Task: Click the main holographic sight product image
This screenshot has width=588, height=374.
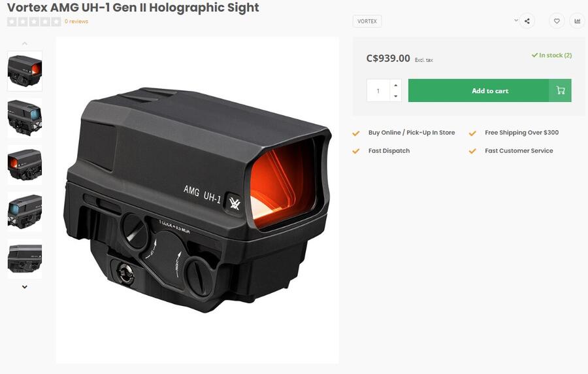Action: click(x=197, y=199)
